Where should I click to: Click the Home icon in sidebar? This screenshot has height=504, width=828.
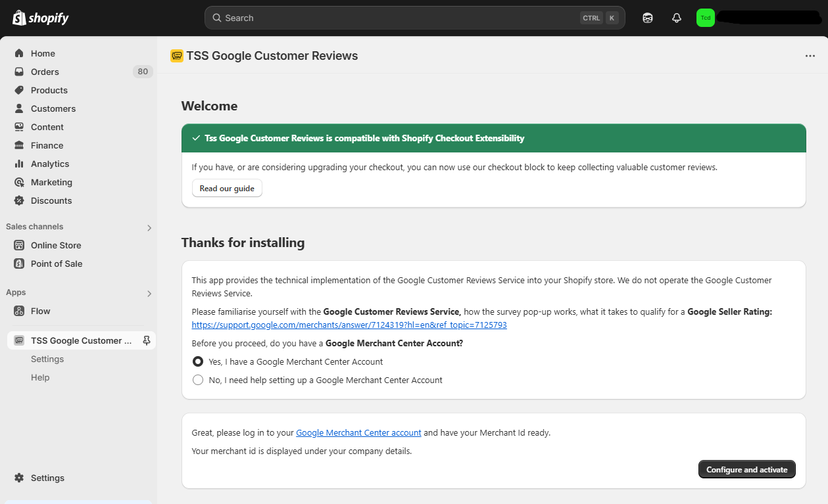click(19, 53)
